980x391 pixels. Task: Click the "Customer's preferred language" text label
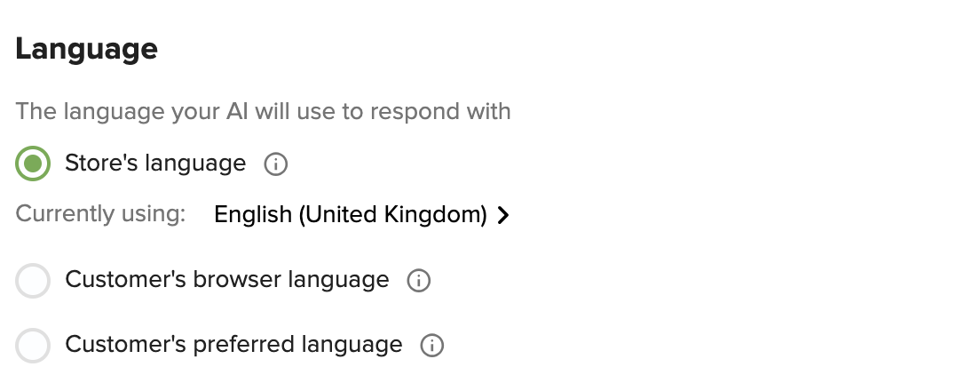tap(233, 345)
